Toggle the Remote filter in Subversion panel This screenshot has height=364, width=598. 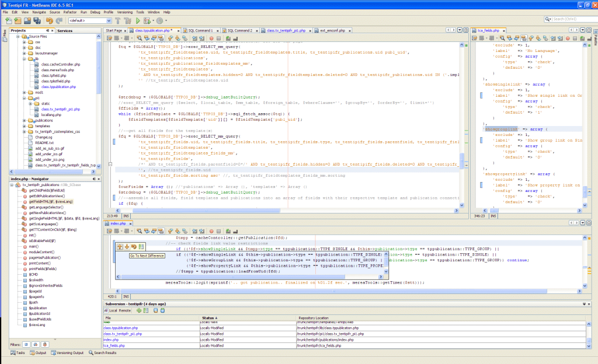tap(125, 310)
